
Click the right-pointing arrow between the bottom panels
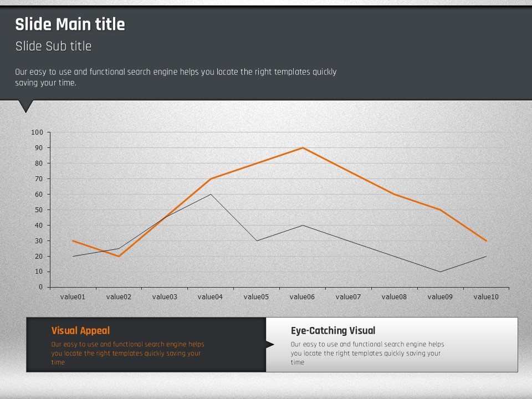[x=269, y=345]
